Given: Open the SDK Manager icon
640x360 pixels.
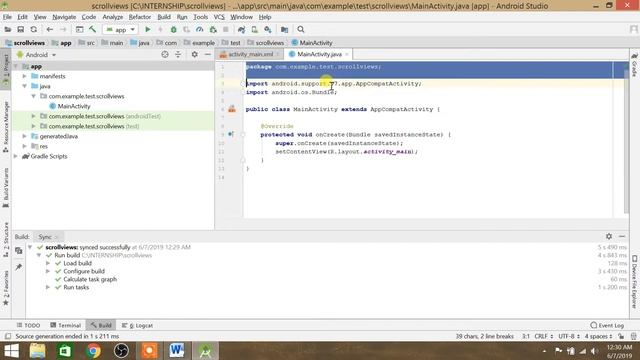Looking at the screenshot, I should pyautogui.click(x=268, y=29).
